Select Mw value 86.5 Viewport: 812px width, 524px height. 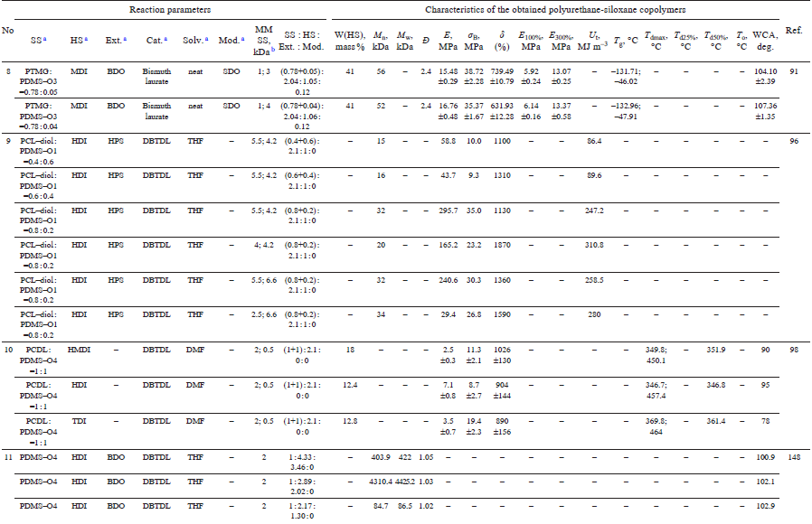point(405,506)
